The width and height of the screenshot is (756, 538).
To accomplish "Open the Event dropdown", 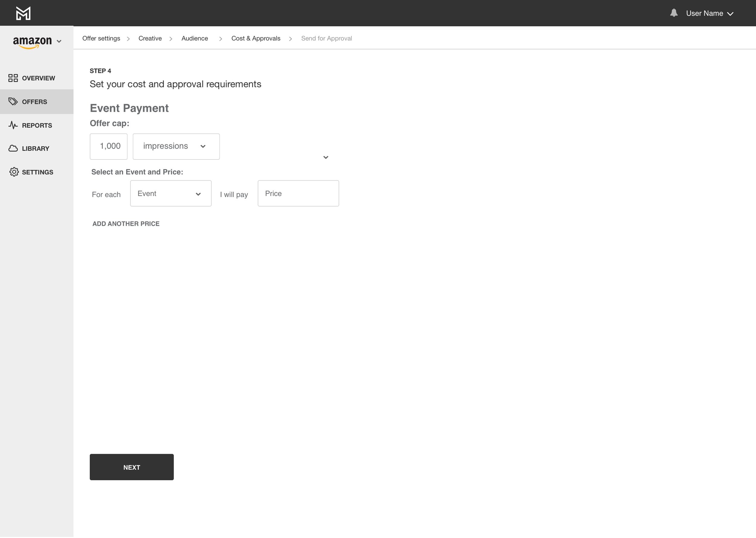I will [x=171, y=193].
